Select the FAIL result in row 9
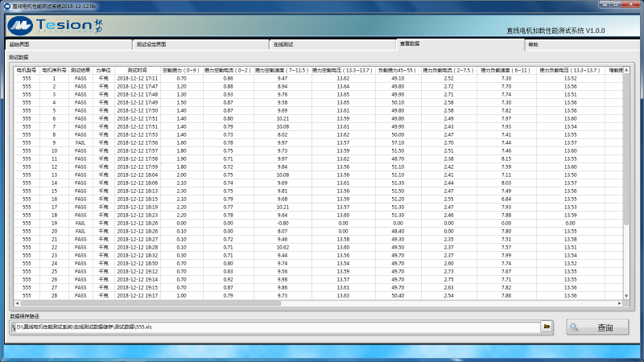This screenshot has height=362, width=644. 80,142
